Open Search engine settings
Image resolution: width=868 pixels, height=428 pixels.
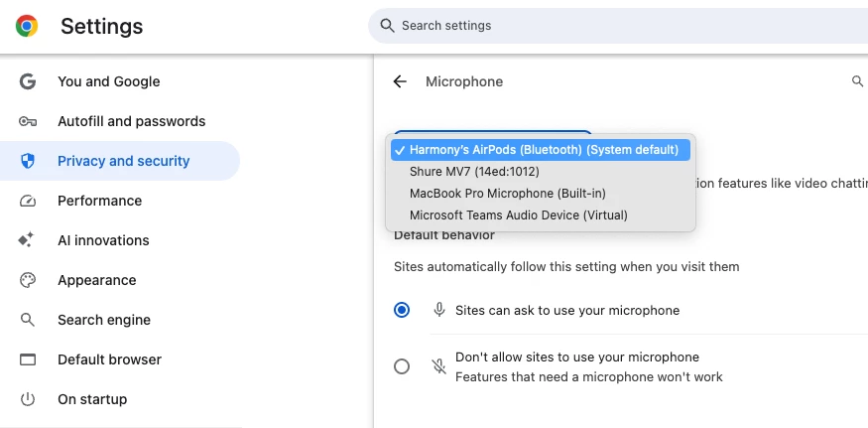(120, 320)
